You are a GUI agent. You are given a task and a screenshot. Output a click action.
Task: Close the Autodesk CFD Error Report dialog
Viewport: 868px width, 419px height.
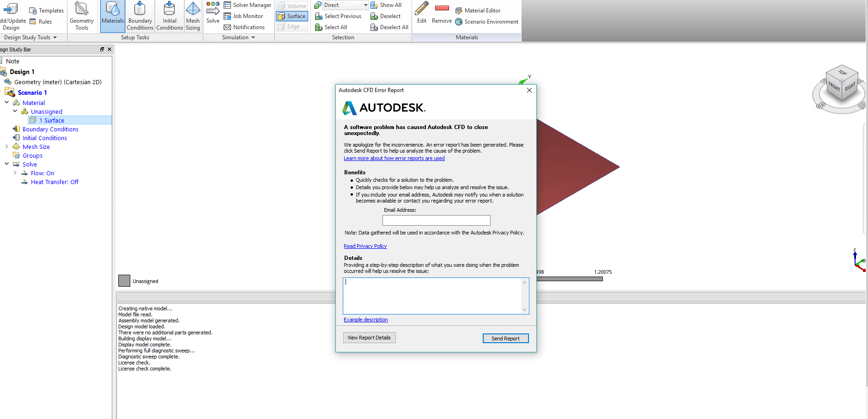pos(529,90)
